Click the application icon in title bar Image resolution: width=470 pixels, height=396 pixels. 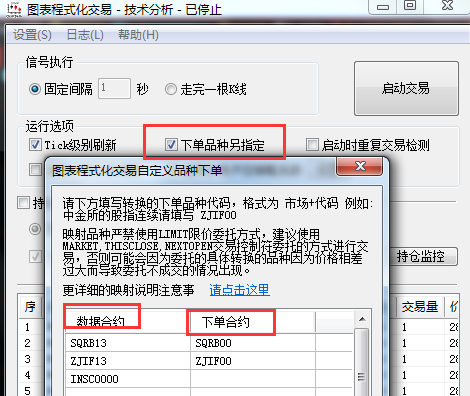tap(14, 9)
